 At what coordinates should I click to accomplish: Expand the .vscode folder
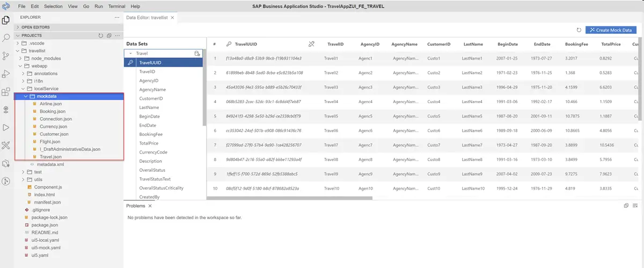coord(18,43)
